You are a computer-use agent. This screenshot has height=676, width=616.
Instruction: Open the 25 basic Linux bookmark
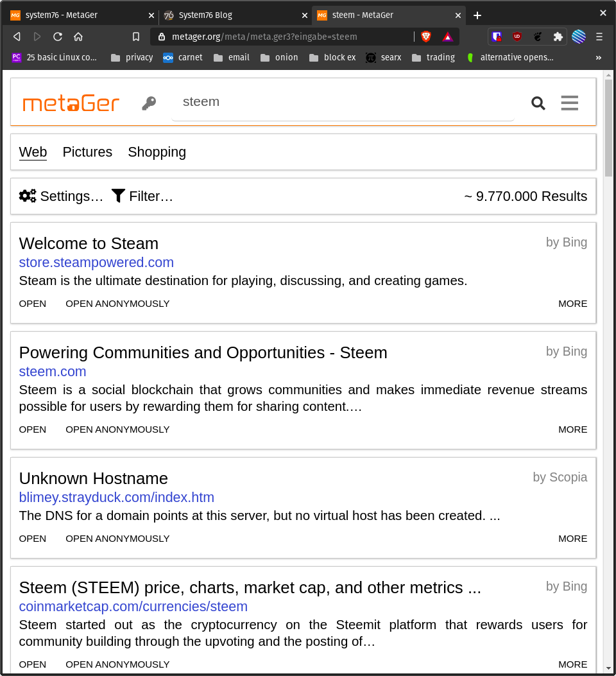pos(55,57)
